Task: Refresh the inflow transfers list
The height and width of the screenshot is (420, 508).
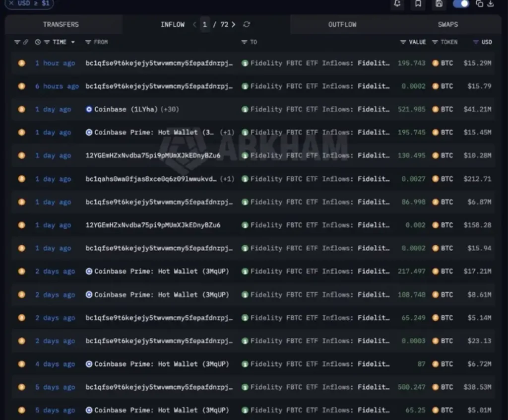Action: 247,24
